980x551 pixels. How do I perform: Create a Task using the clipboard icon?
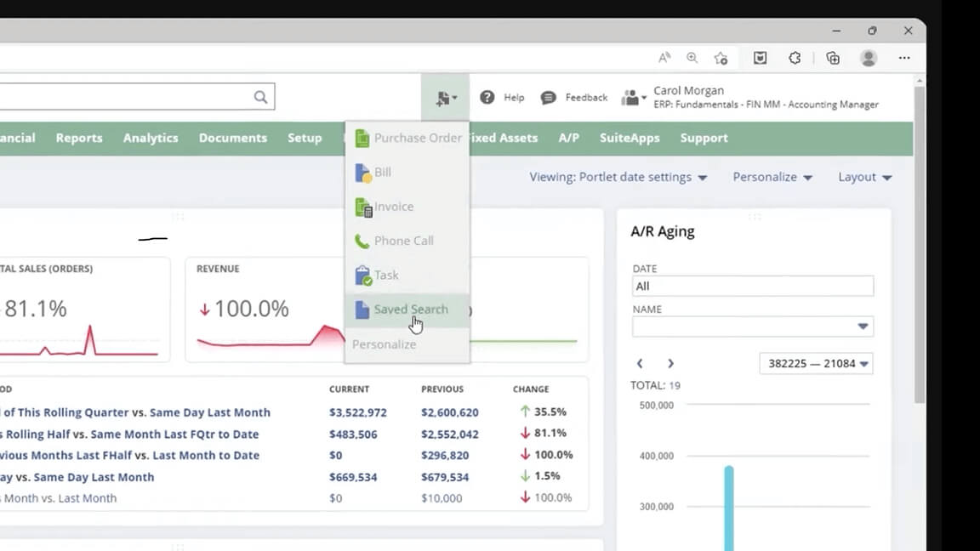[362, 274]
